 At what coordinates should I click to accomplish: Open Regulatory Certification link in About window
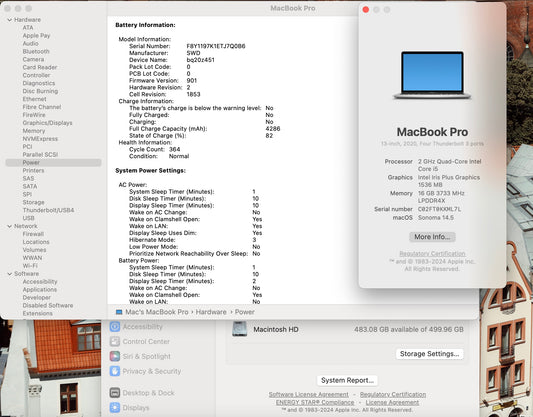click(432, 254)
